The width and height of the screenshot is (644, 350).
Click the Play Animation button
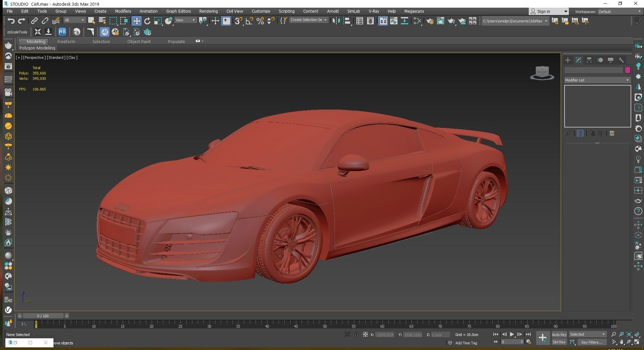pos(512,334)
